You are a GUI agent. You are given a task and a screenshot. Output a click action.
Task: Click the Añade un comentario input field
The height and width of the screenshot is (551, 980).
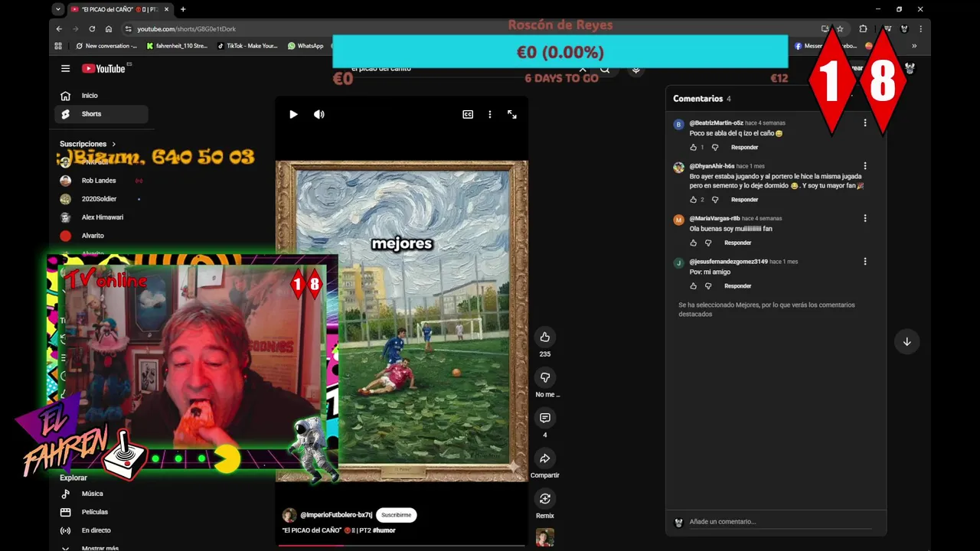[x=780, y=522]
